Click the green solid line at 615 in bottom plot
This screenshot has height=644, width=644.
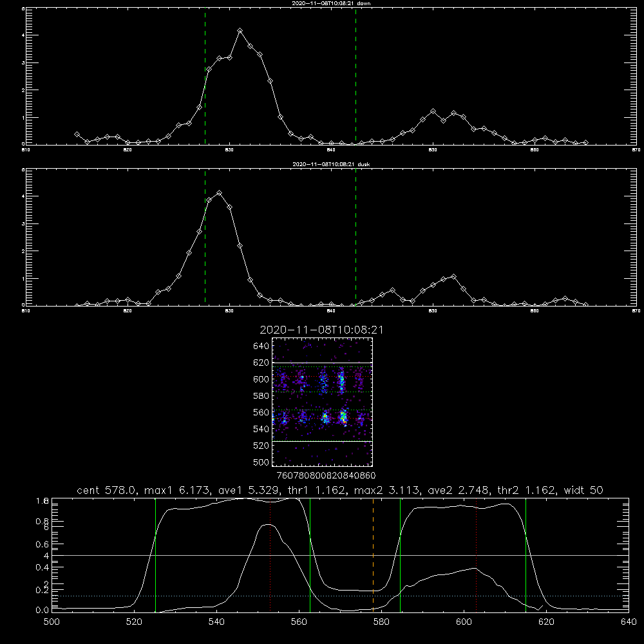tap(526, 554)
